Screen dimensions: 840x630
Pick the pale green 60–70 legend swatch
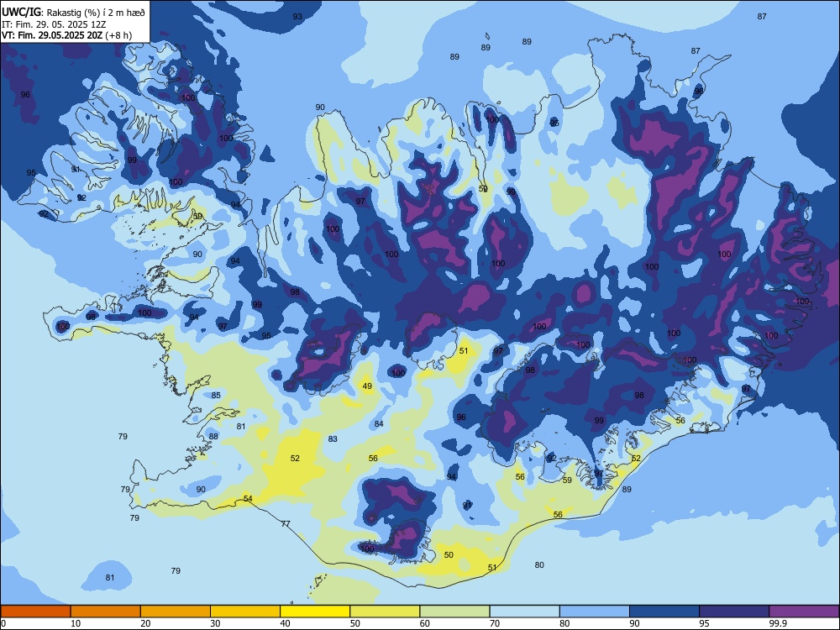[x=454, y=612]
